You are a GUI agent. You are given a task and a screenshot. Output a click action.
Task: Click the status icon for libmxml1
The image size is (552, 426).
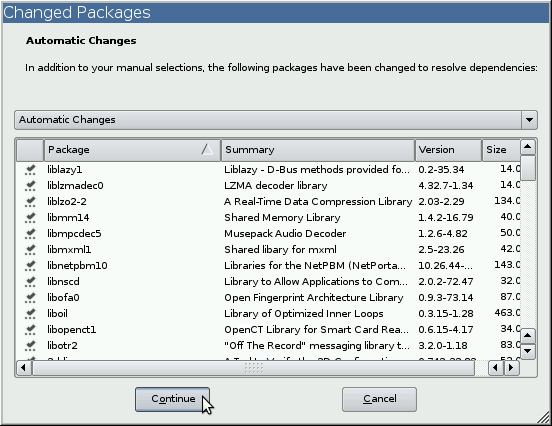30,250
